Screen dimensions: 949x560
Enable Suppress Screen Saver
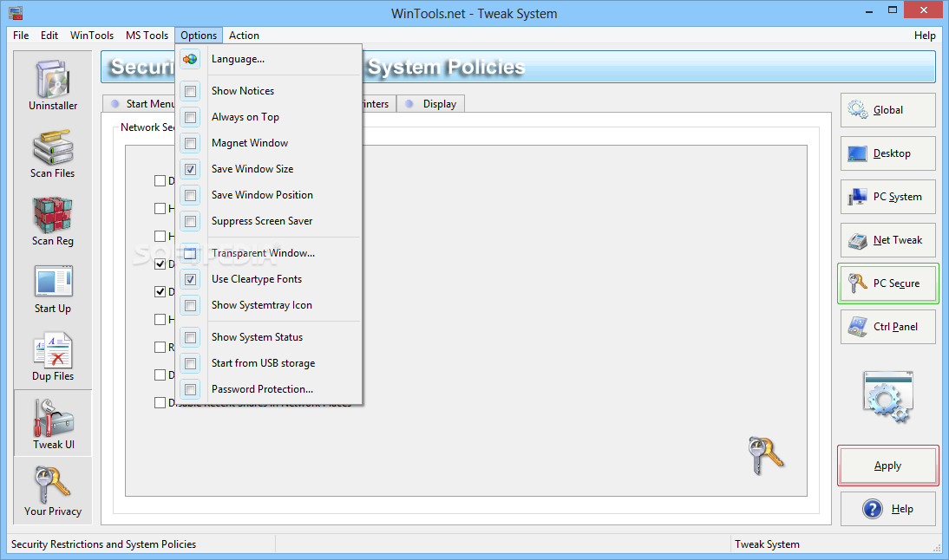[x=269, y=221]
